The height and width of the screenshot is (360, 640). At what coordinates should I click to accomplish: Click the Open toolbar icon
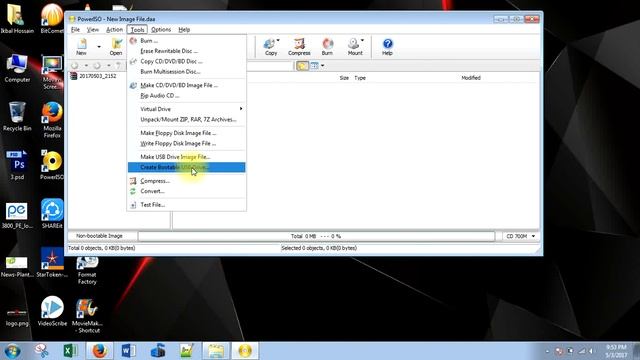(116, 47)
